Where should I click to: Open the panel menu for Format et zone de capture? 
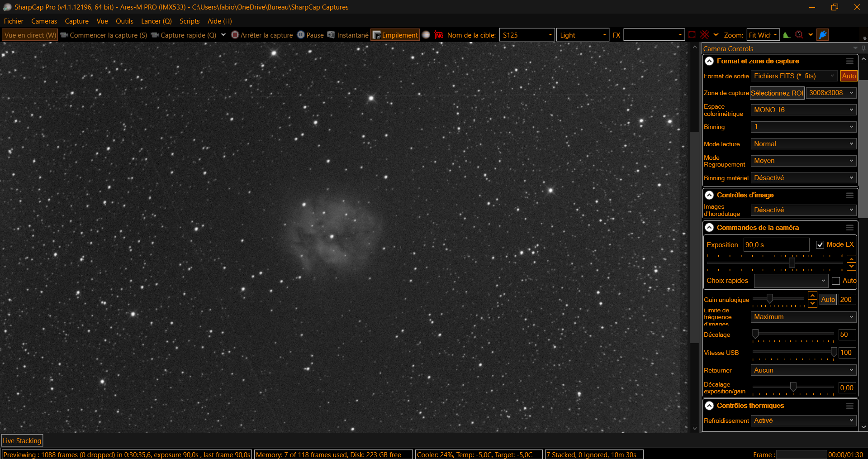850,61
